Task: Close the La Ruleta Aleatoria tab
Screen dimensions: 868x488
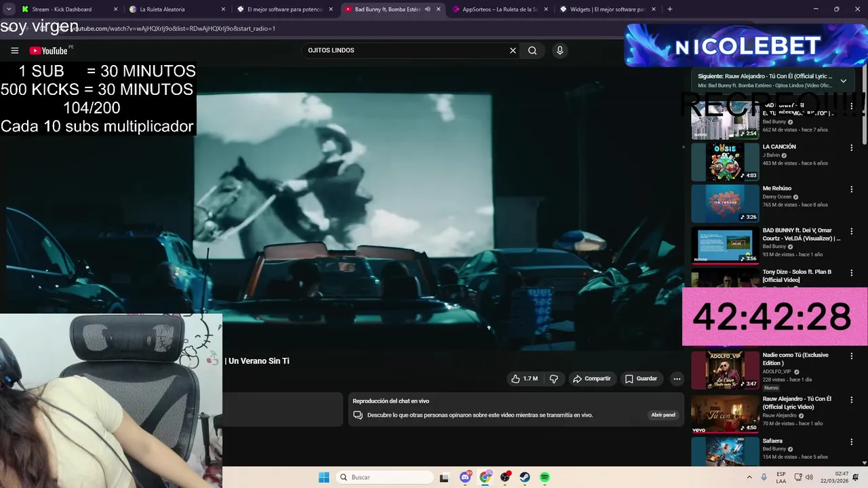Action: (223, 9)
